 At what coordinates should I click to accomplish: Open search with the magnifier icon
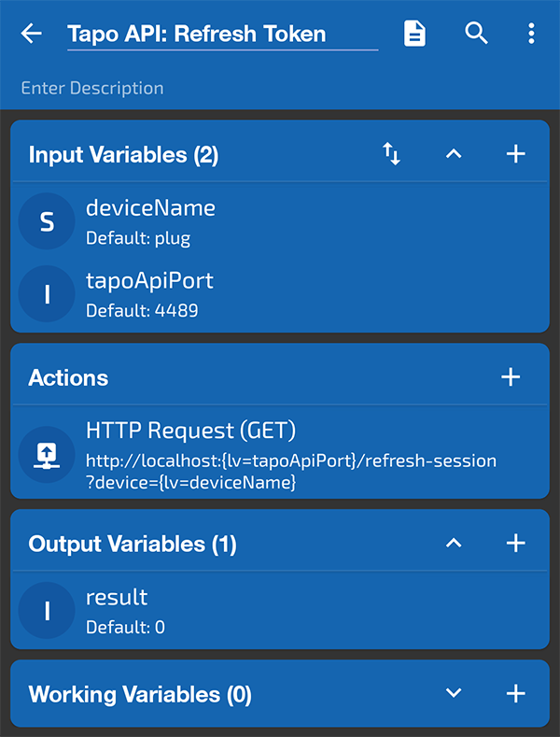[x=476, y=34]
